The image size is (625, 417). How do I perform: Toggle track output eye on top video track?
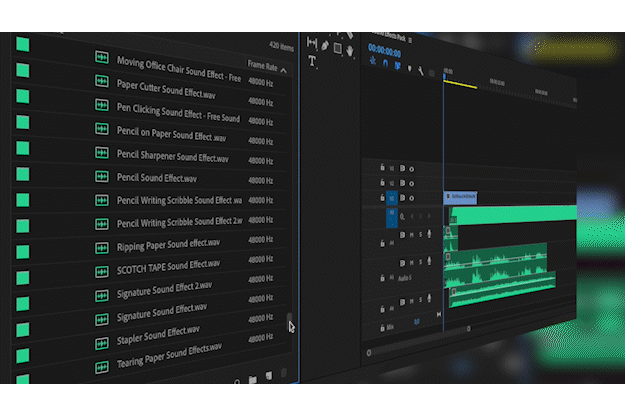click(411, 169)
